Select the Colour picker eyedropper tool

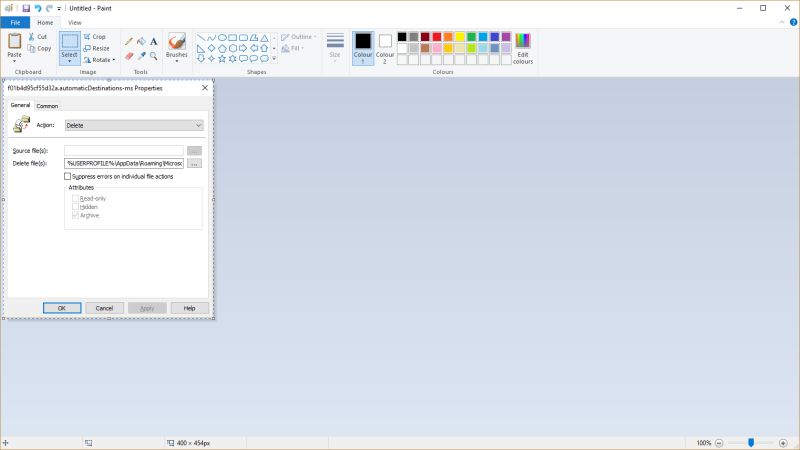(x=141, y=56)
